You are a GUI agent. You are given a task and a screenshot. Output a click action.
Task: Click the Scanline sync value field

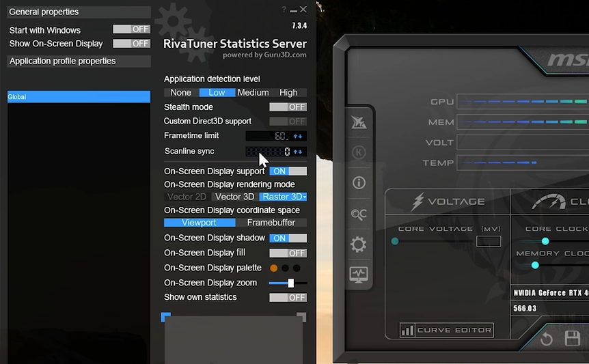point(269,151)
